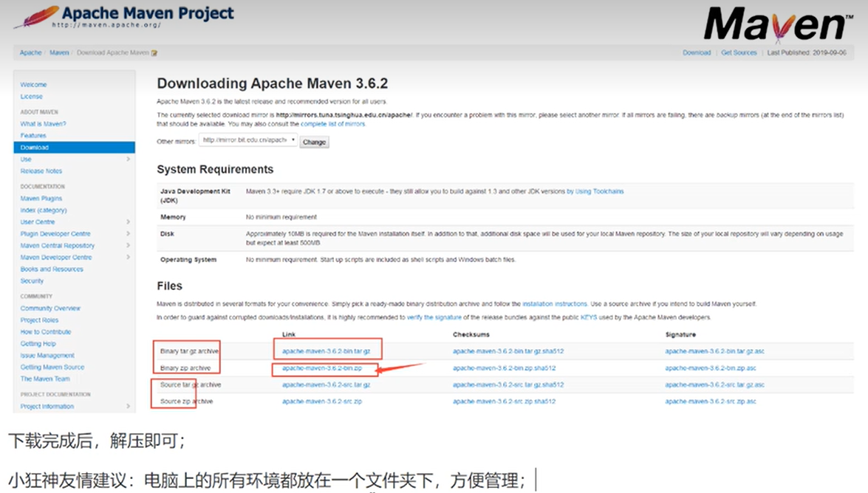Click the Maven logo at top right
Screen dimensions: 868x493
(x=779, y=24)
